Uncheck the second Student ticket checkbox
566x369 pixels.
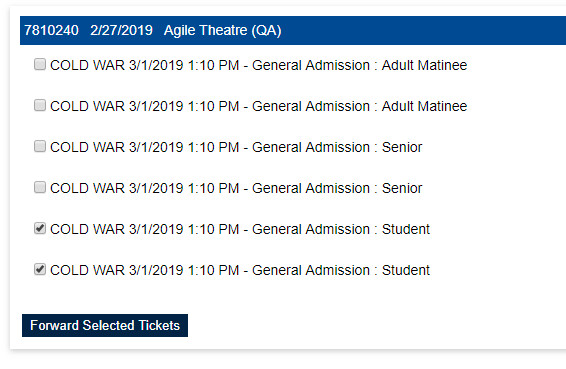[40, 269]
